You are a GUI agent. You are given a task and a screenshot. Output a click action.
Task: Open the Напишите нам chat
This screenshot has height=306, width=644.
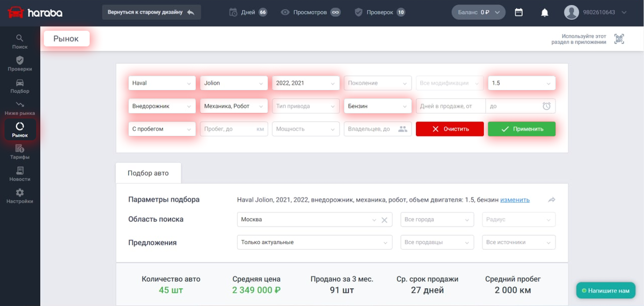[x=606, y=290]
